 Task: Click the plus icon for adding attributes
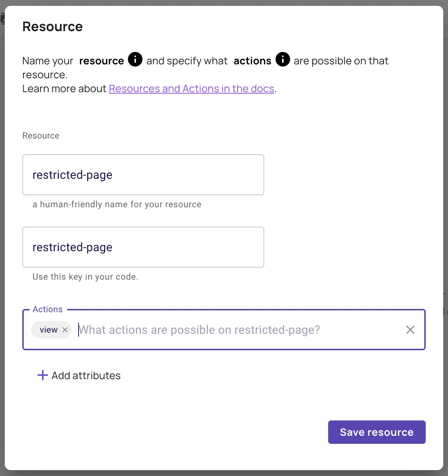point(43,375)
